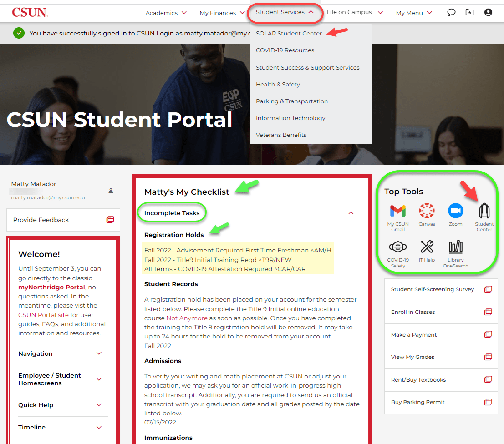Click external icon for Make a Payment
This screenshot has height=444, width=504.
(x=488, y=334)
